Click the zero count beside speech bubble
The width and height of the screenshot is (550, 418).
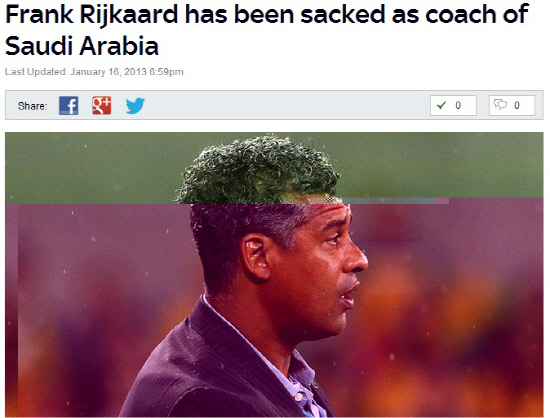coord(517,105)
